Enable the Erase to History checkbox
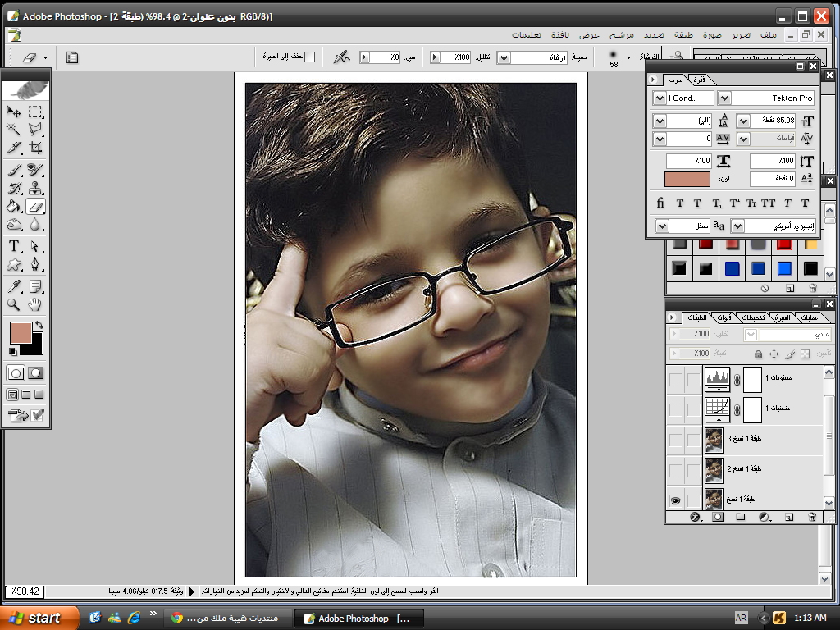 [x=309, y=57]
